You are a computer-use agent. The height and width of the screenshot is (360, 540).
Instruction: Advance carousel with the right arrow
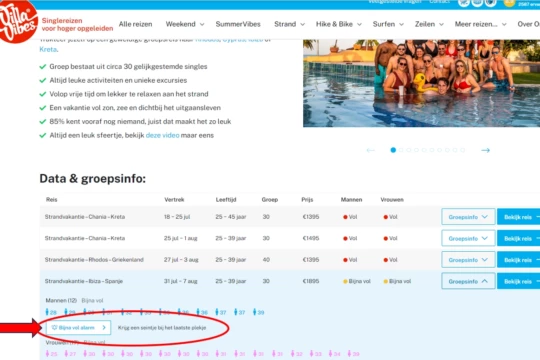486,150
